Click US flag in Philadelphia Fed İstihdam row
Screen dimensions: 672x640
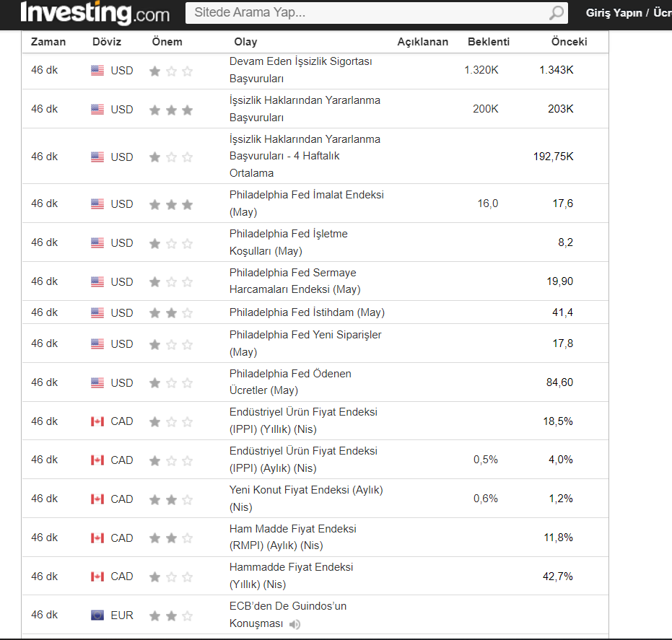(x=97, y=313)
